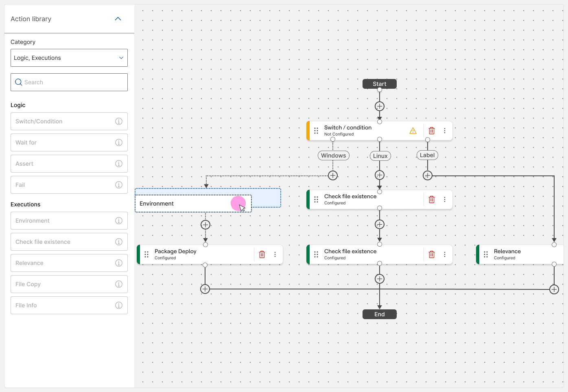568x392 pixels.
Task: Show info for Assert action
Action: (x=119, y=164)
